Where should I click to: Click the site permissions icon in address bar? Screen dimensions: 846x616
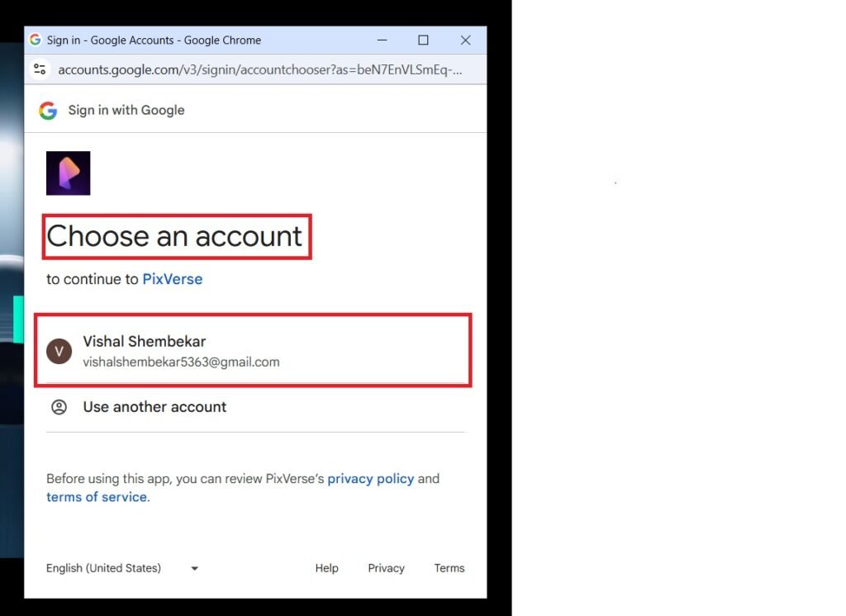coord(40,69)
